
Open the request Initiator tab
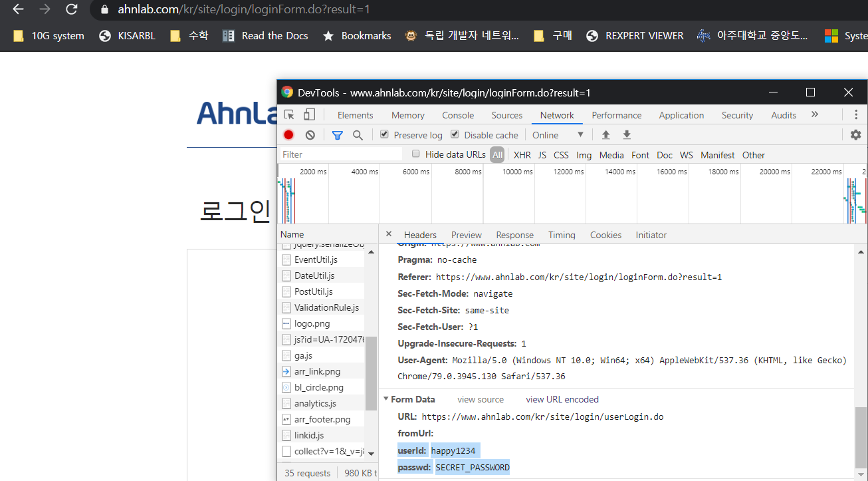pos(651,235)
